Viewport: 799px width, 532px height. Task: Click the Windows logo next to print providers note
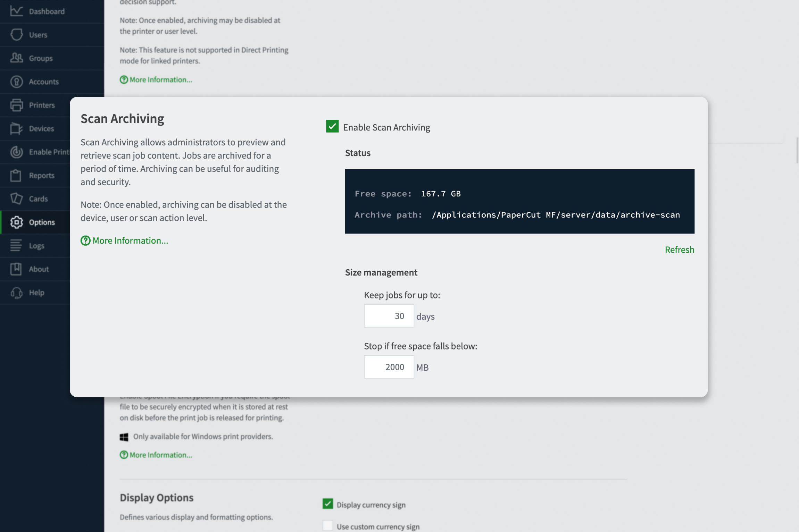pyautogui.click(x=123, y=437)
